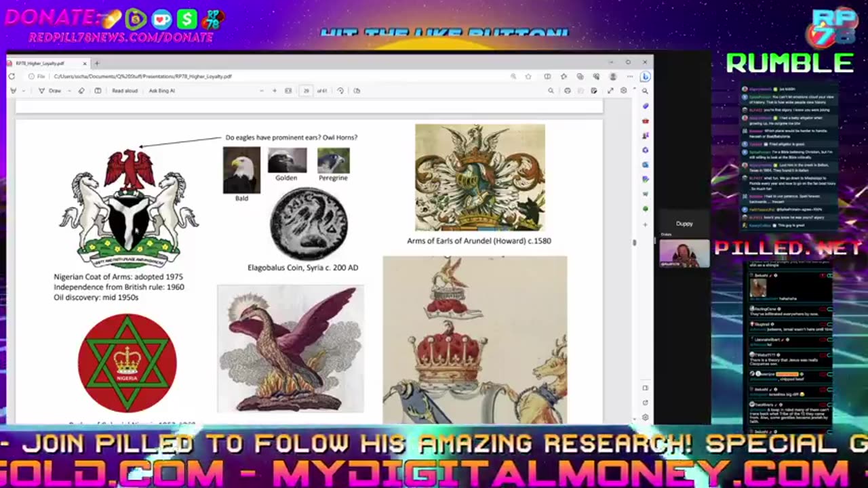Click the Nigerian Coat of Arms image
This screenshot has height=488, width=868.
pos(129,208)
